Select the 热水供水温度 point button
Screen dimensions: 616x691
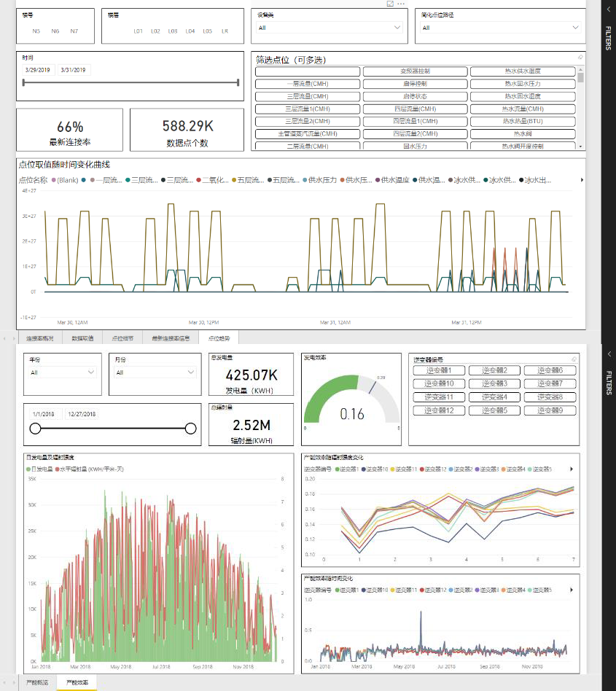522,71
